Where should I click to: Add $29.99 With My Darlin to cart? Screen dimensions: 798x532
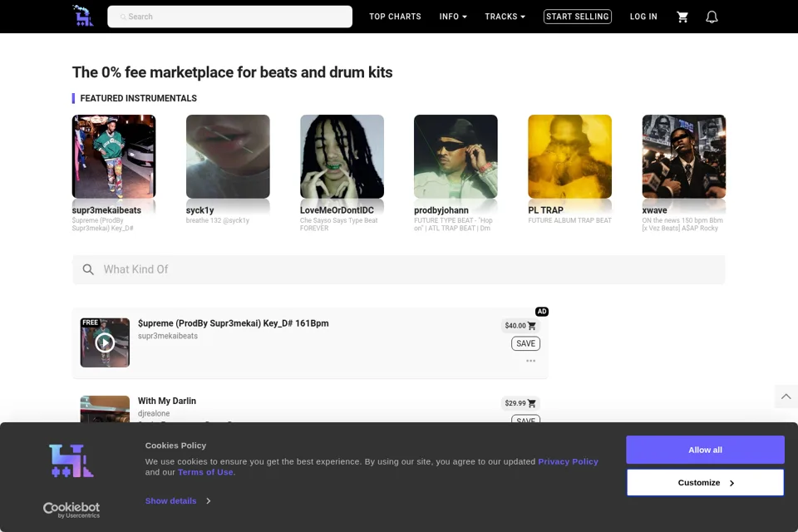coord(520,403)
